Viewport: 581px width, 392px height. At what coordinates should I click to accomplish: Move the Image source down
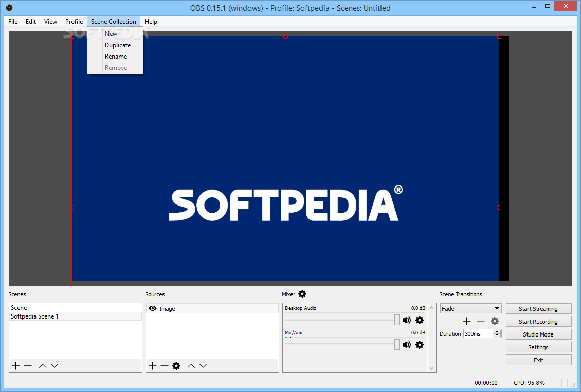(203, 365)
